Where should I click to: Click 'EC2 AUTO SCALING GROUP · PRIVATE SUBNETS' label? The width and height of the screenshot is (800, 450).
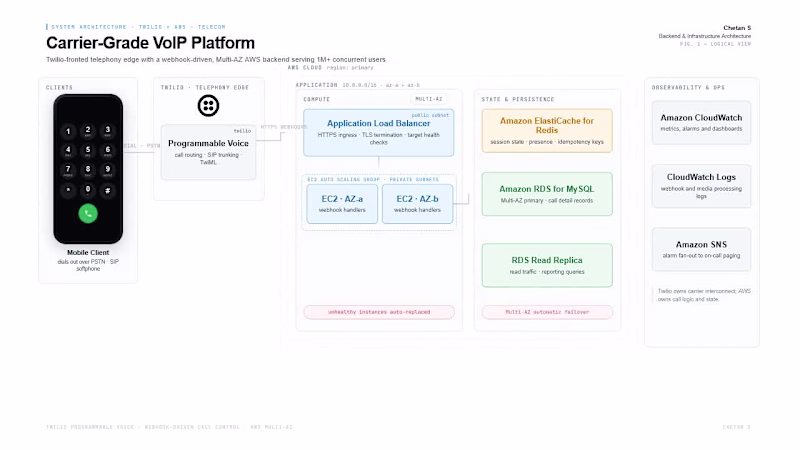[372, 180]
